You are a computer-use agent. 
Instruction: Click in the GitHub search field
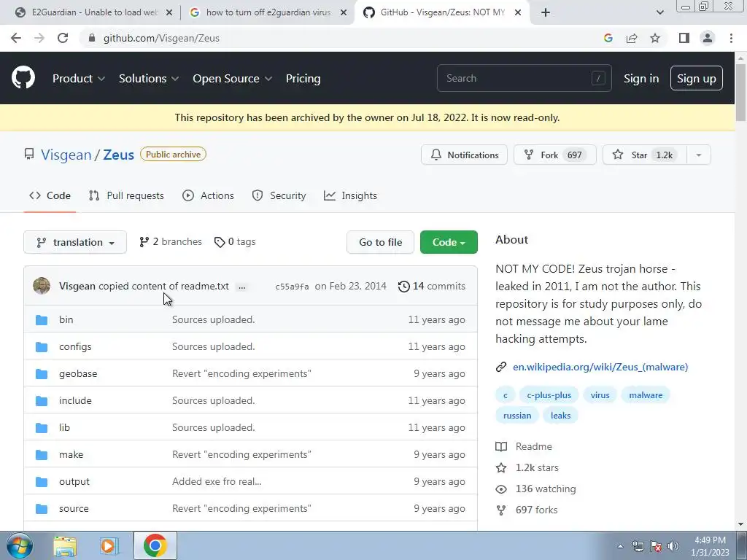[x=524, y=78]
